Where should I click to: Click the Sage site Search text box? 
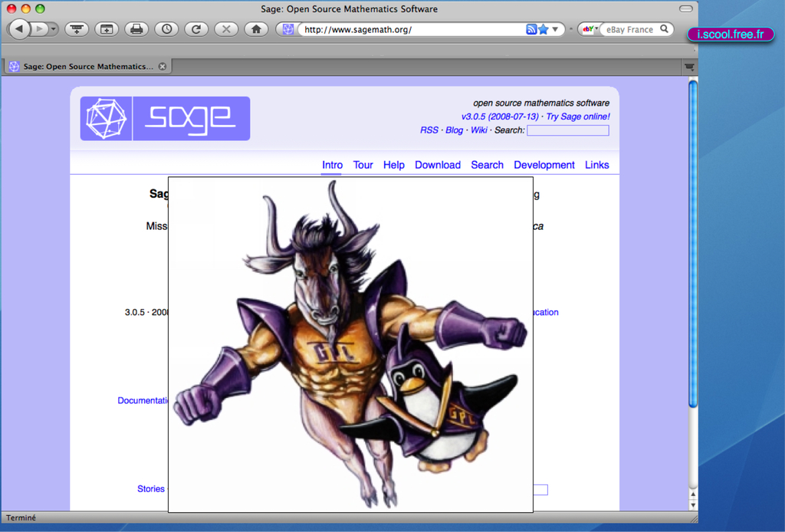568,130
